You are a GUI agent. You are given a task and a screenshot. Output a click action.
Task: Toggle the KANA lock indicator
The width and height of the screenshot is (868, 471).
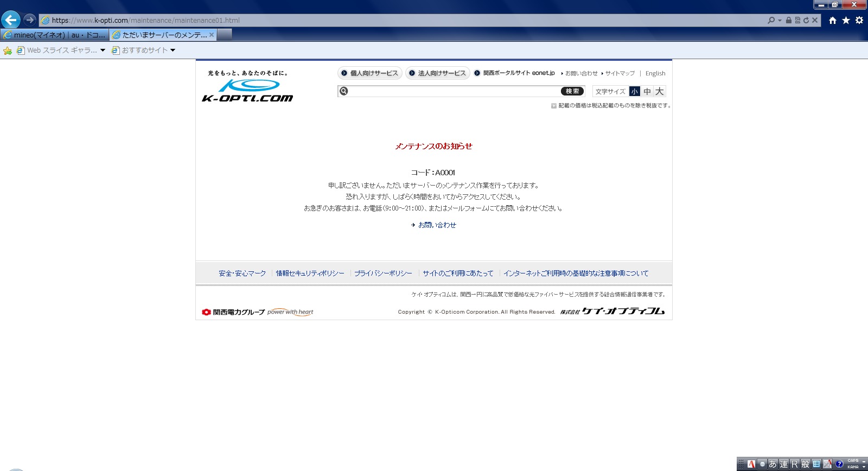[x=853, y=467]
